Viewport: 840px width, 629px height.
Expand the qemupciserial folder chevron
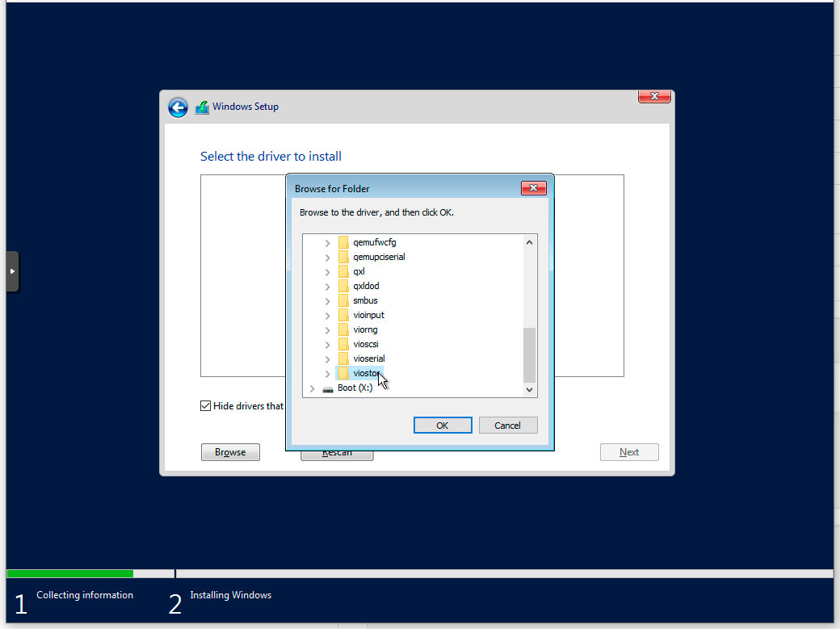pyautogui.click(x=326, y=256)
